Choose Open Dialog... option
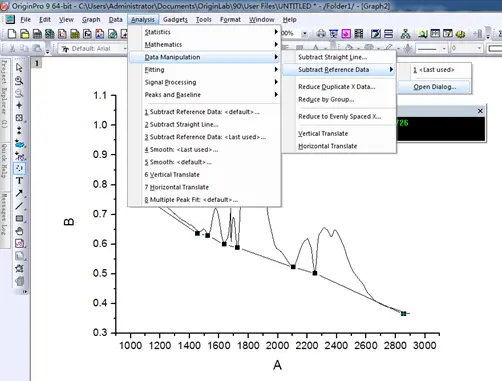 pos(435,87)
